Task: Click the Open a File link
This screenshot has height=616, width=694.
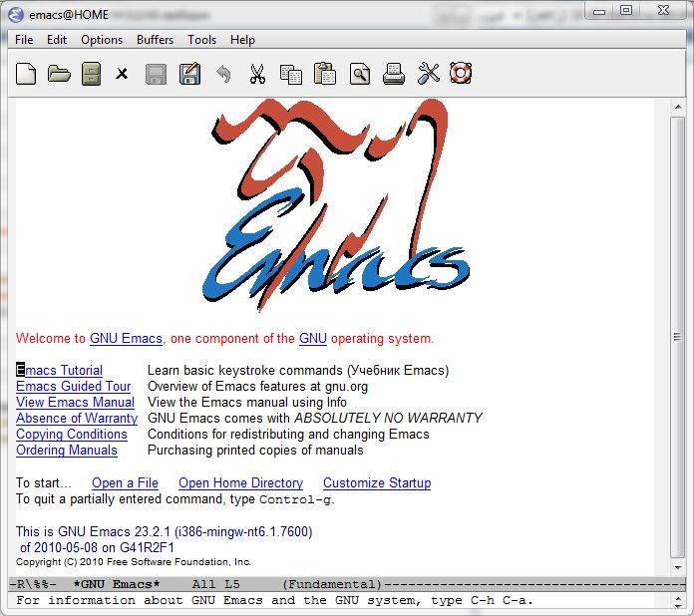Action: tap(125, 482)
